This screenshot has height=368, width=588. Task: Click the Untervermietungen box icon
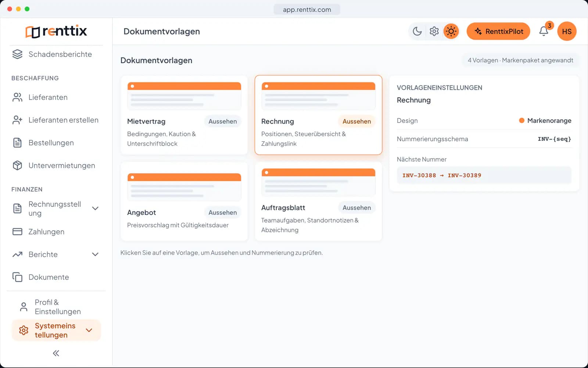tap(17, 166)
